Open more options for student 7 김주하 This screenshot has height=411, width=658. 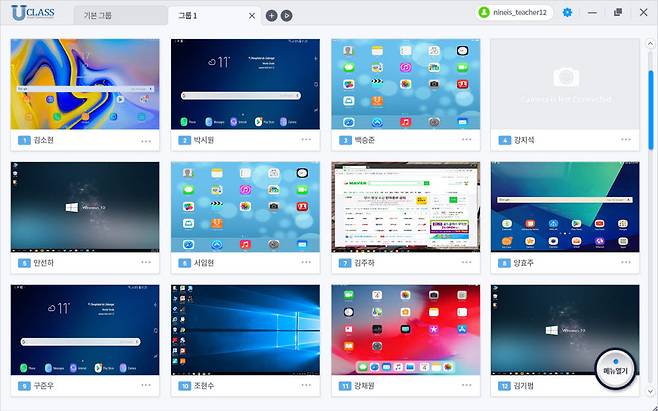coord(466,263)
